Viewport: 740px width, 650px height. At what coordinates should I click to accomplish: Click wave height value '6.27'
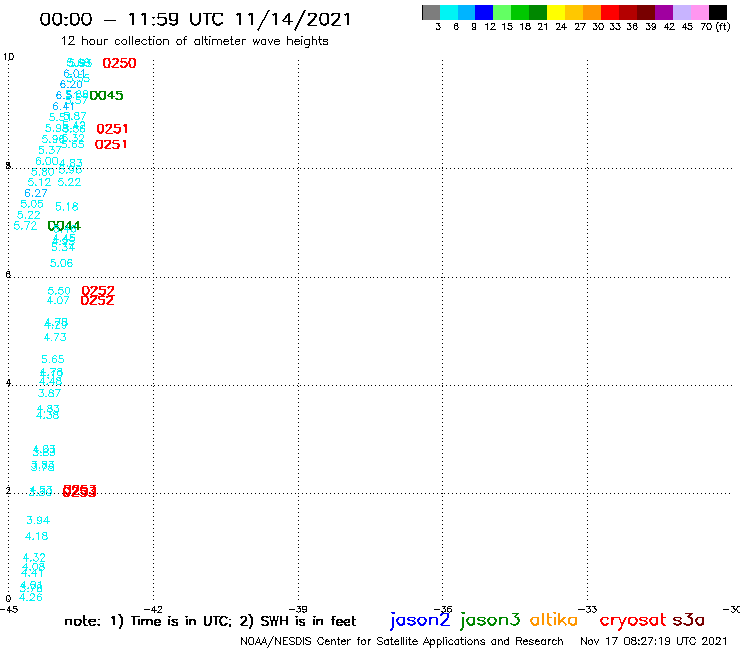36,193
